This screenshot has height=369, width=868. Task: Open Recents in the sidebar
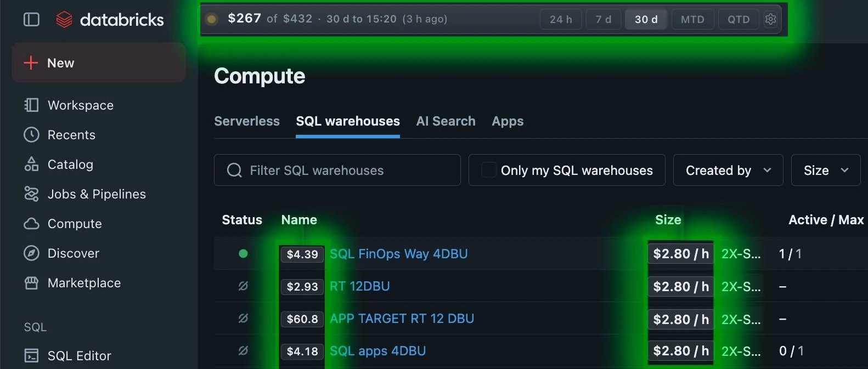coord(71,135)
